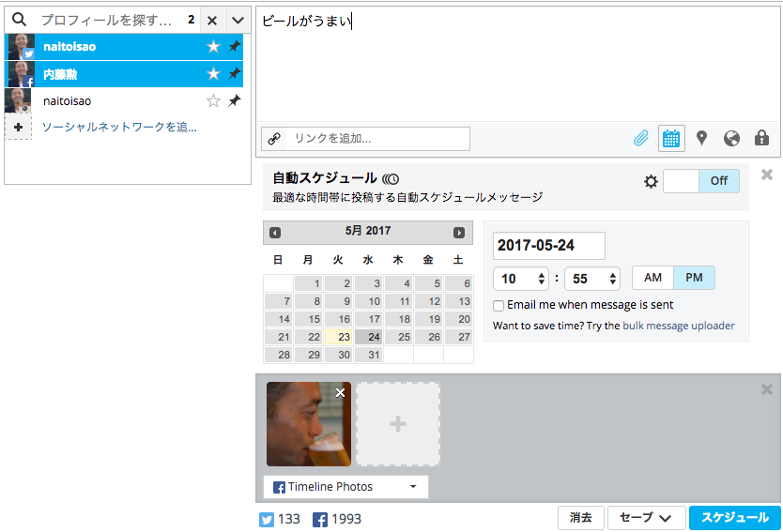Pick May 1 on the calendar

(309, 283)
